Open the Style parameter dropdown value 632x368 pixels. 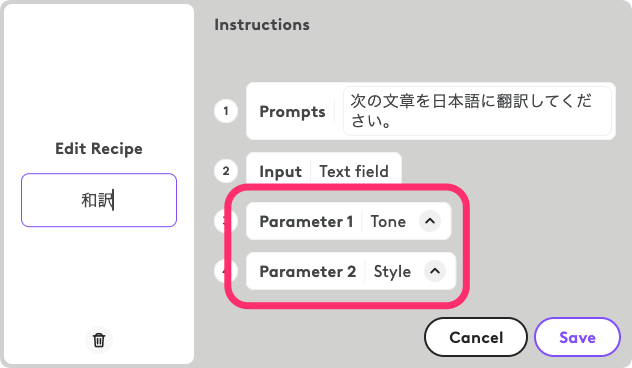point(392,271)
